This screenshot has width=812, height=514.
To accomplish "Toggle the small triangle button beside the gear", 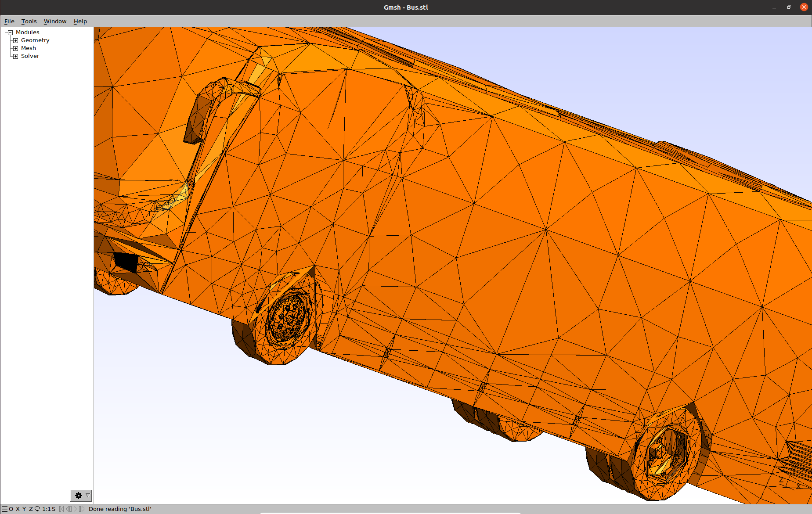I will coord(87,496).
